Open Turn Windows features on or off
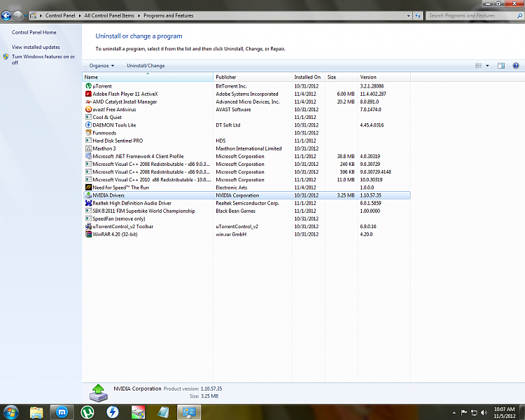The height and width of the screenshot is (420, 525). pyautogui.click(x=43, y=59)
